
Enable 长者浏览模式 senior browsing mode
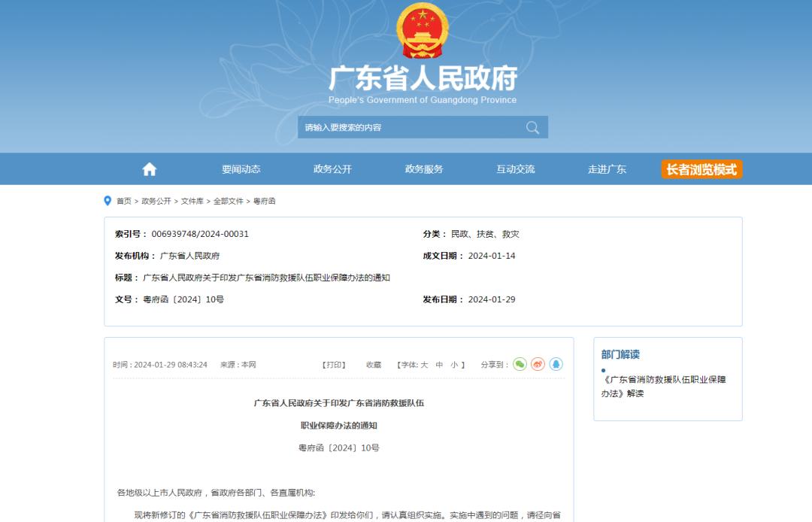(701, 169)
